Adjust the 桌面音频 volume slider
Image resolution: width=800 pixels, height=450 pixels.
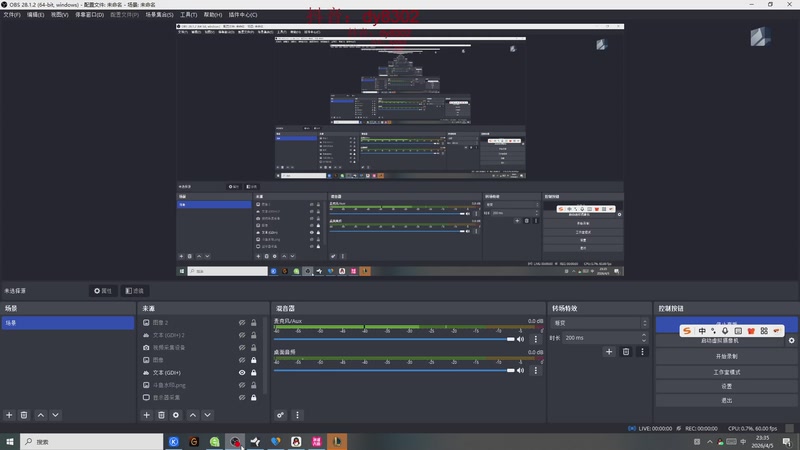(394, 370)
